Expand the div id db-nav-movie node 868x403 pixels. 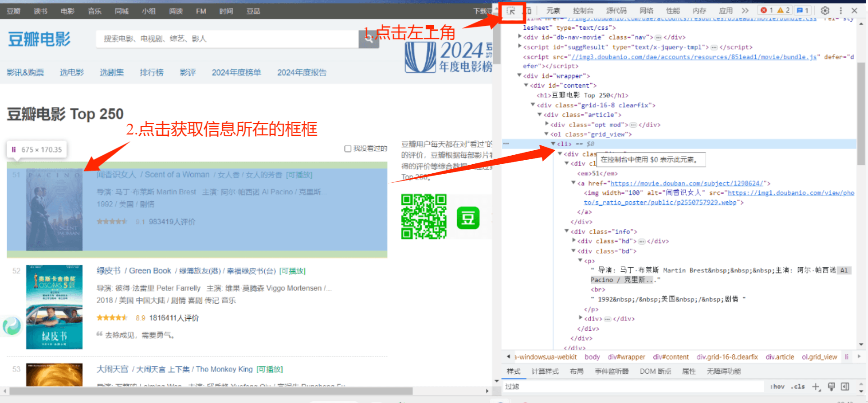click(519, 37)
